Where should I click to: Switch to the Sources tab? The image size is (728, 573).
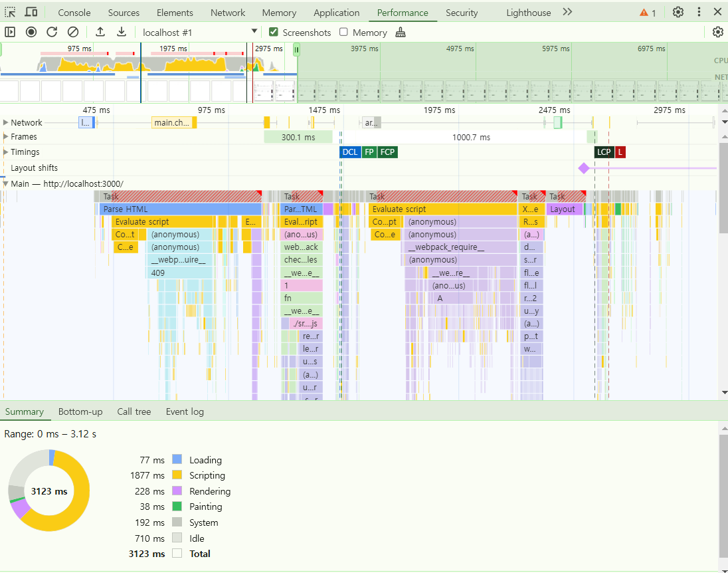(x=124, y=13)
